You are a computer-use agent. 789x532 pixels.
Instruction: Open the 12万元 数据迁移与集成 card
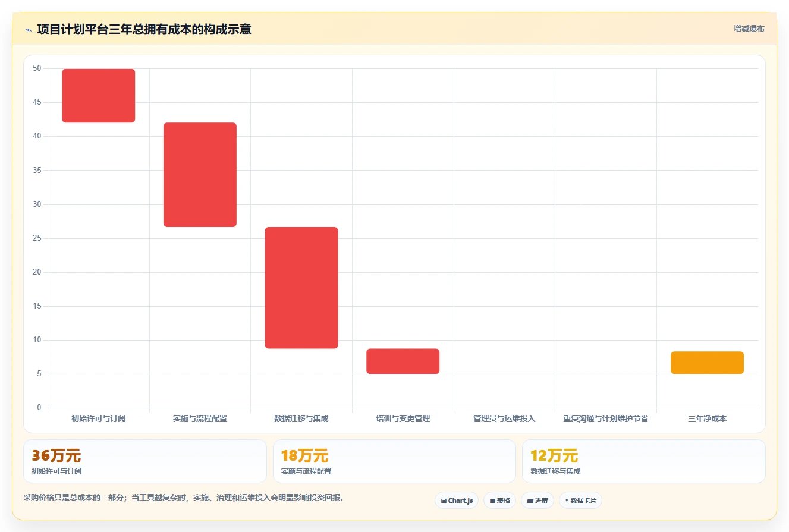click(x=643, y=461)
